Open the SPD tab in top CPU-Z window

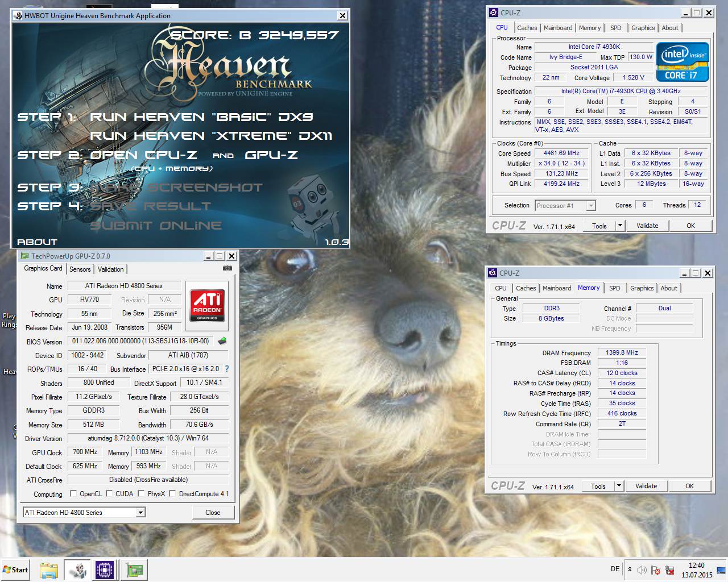616,28
